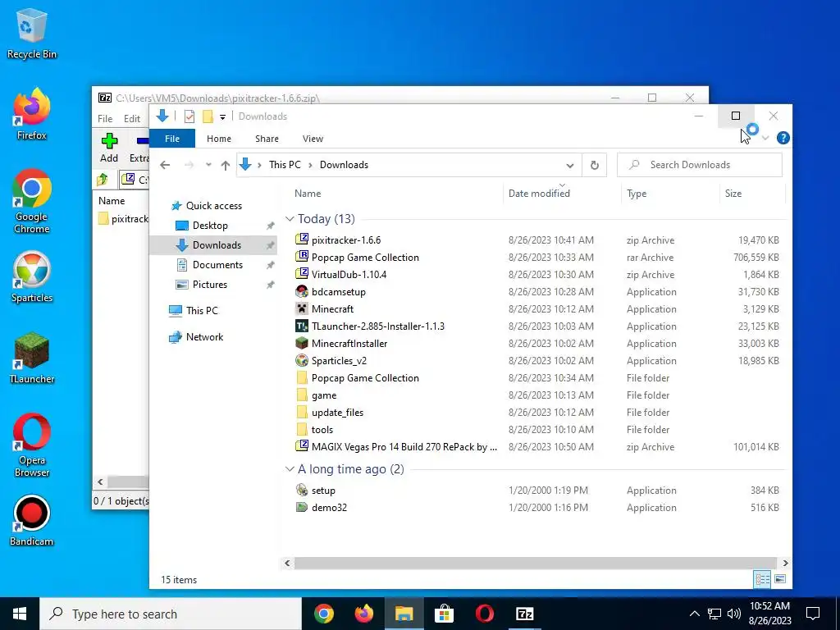Click New Folder icon in quick access toolbar

coord(208,116)
